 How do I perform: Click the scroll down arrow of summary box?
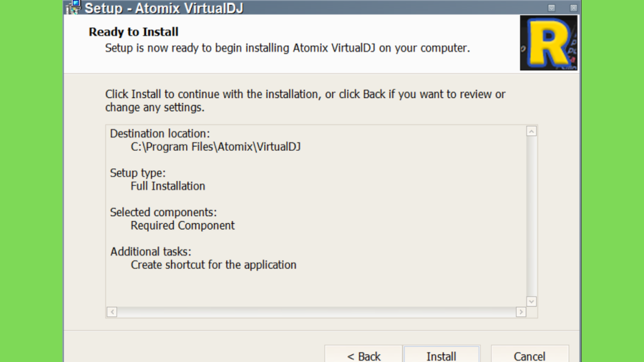(x=531, y=302)
